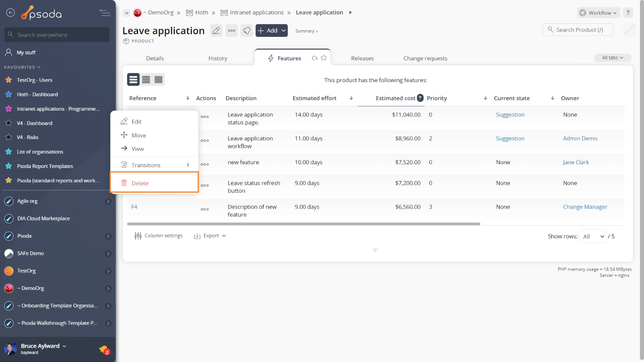This screenshot has width=644, height=362.
Task: Open the Transitions submenu
Action: (154, 165)
